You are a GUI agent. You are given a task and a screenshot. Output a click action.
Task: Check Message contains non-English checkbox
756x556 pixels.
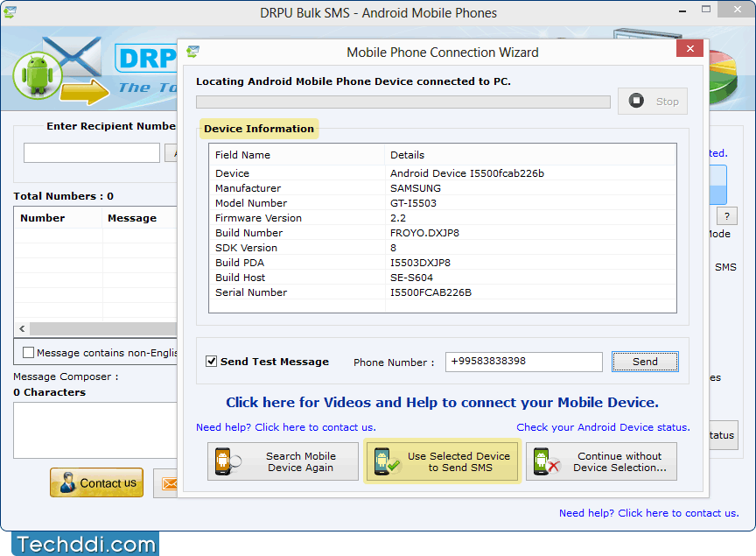pos(29,352)
